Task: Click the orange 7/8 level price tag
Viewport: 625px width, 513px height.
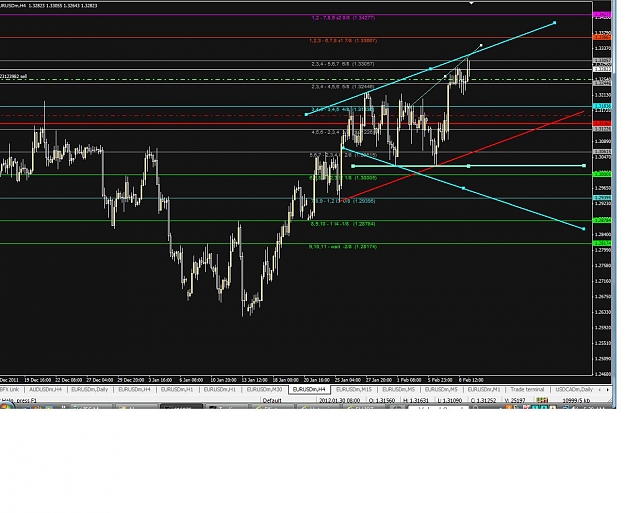Action: click(602, 37)
